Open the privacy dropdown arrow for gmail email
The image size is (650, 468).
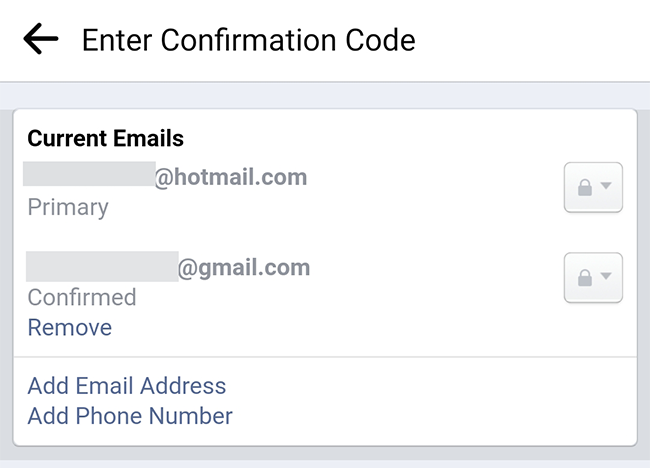click(606, 276)
